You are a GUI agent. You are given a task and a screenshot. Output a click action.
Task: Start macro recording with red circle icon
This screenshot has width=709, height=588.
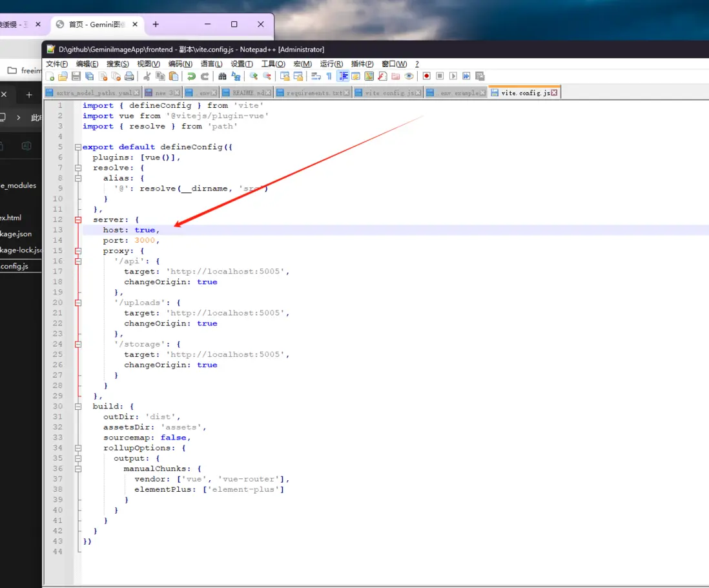tap(427, 76)
